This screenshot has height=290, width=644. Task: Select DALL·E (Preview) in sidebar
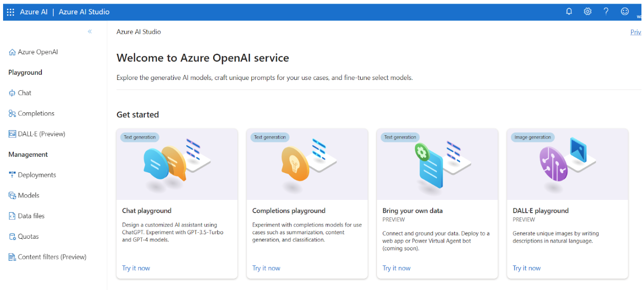click(41, 134)
